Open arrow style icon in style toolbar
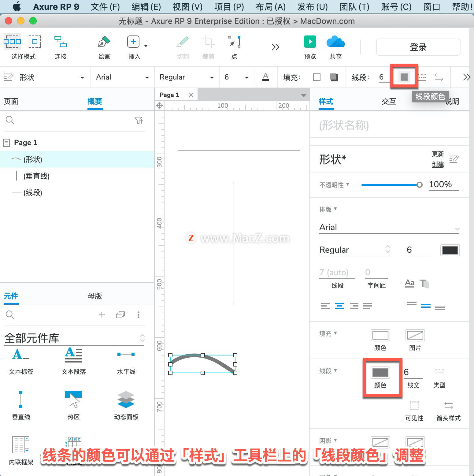 click(439, 77)
